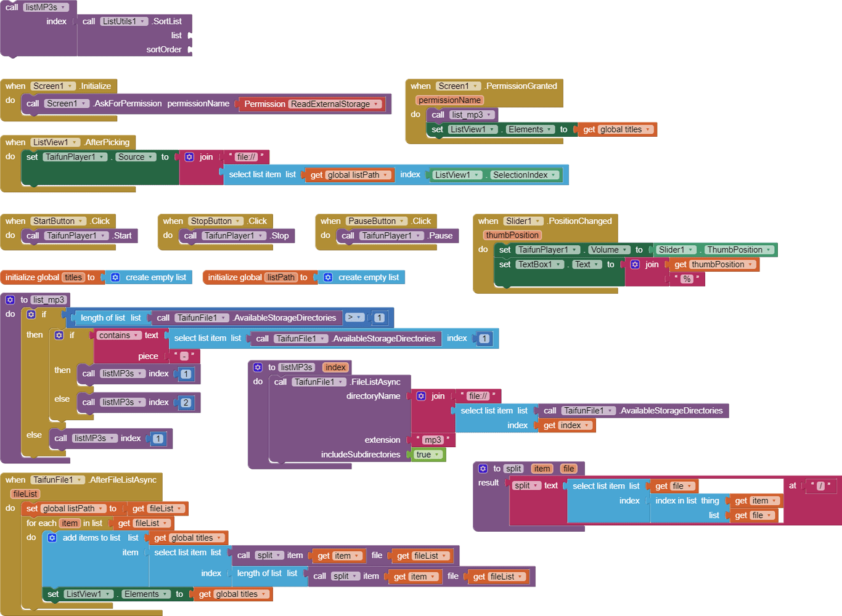Open TextBox1 component dropdown
The width and height of the screenshot is (842, 616).
tap(540, 264)
